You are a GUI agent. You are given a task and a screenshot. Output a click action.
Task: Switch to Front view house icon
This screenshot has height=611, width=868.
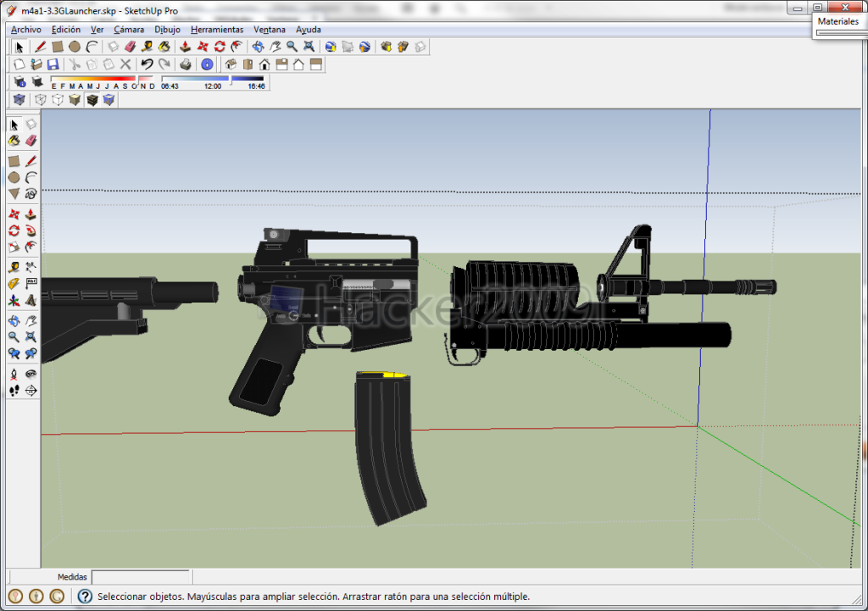pos(264,64)
